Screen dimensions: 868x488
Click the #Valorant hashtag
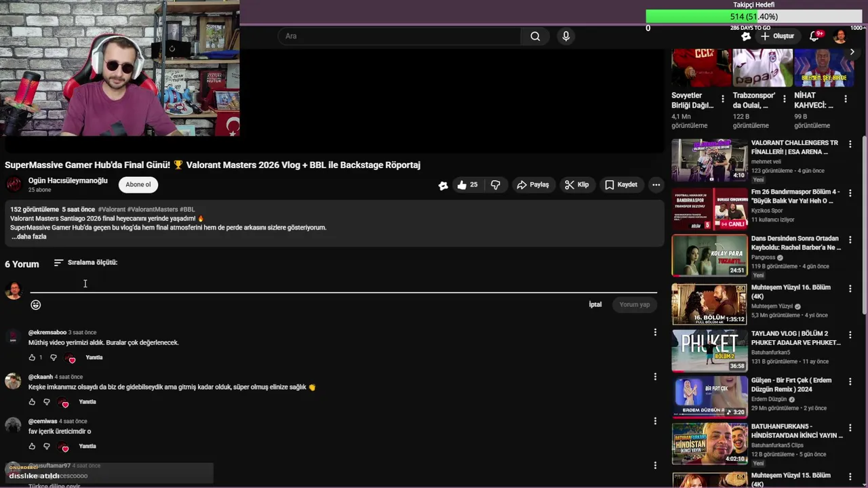(111, 209)
